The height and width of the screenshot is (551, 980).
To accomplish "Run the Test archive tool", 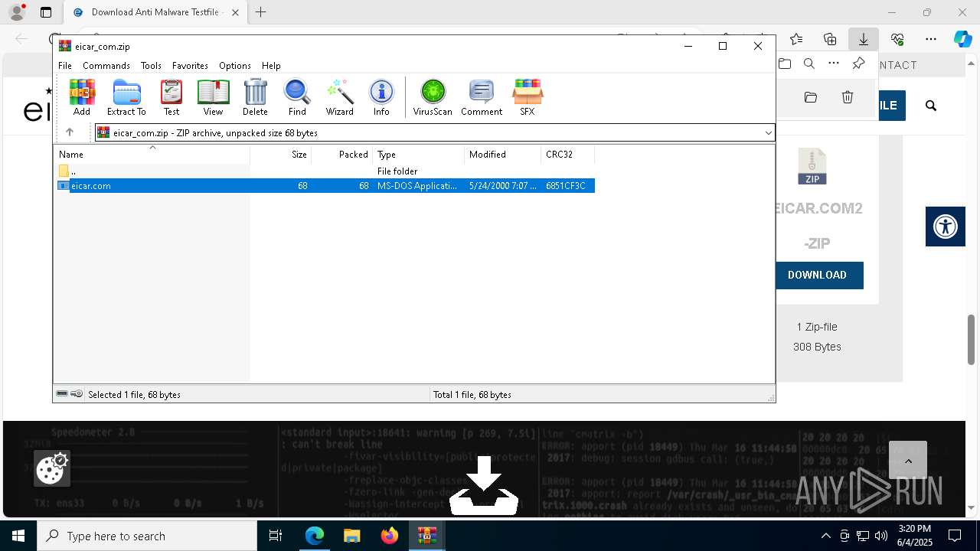I will (x=171, y=97).
